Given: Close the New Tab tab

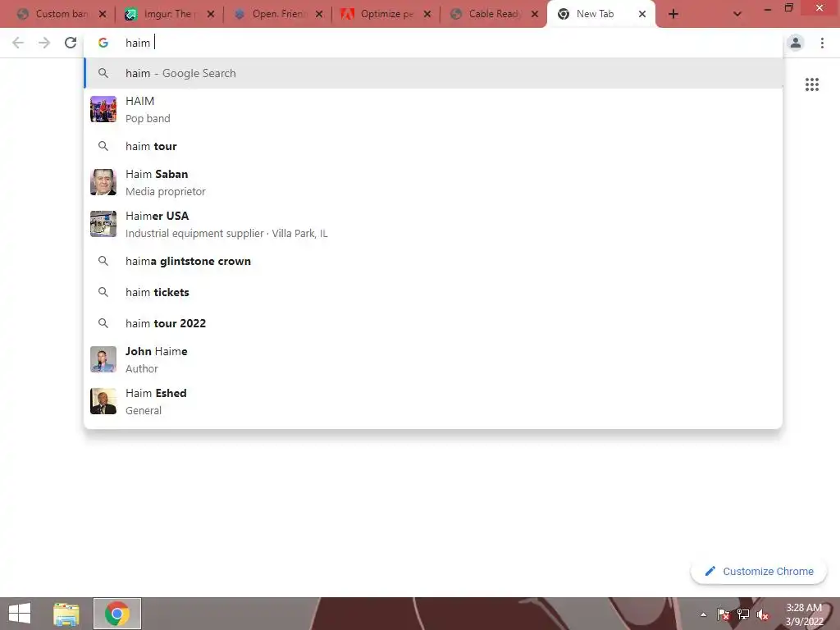Looking at the screenshot, I should (641, 15).
